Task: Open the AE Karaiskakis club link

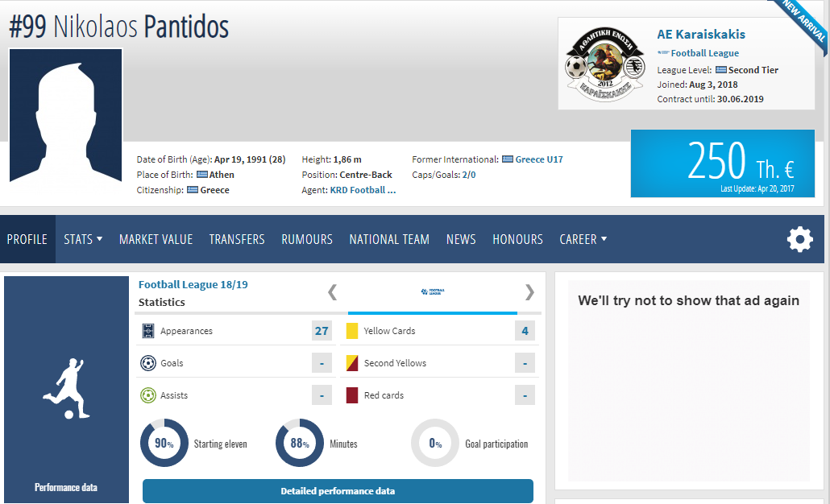Action: coord(701,35)
